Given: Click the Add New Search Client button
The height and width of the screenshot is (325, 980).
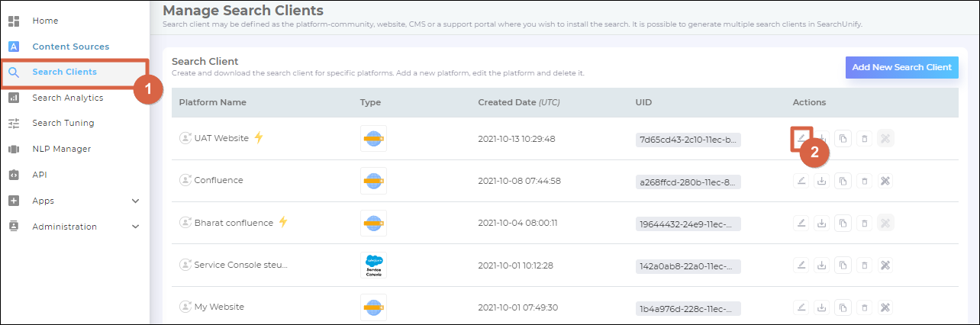Looking at the screenshot, I should pos(901,67).
